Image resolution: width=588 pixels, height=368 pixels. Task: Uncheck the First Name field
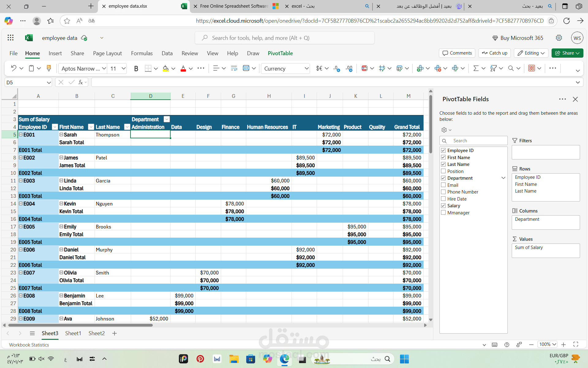pyautogui.click(x=443, y=157)
